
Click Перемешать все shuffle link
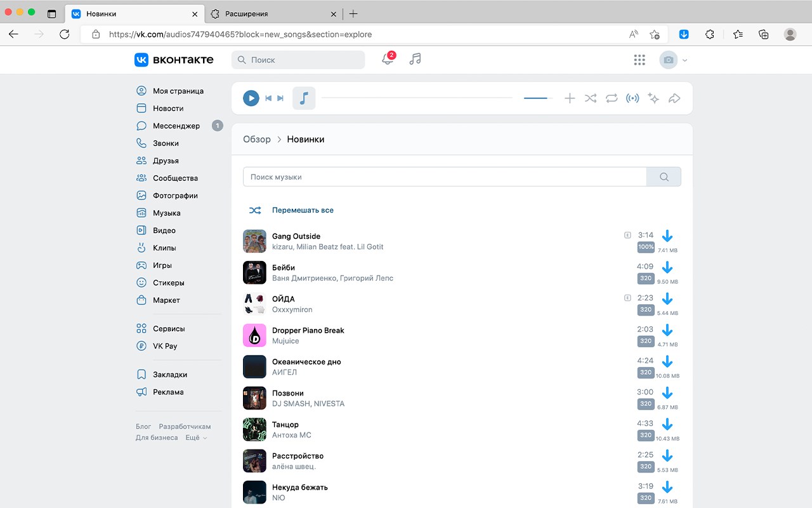pyautogui.click(x=303, y=210)
